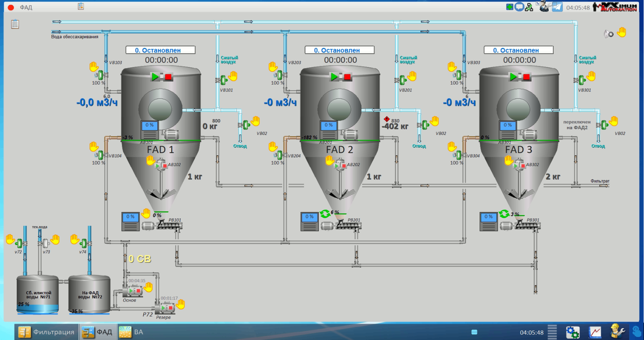Select the FAD 1 drain valve VB02

(245, 125)
